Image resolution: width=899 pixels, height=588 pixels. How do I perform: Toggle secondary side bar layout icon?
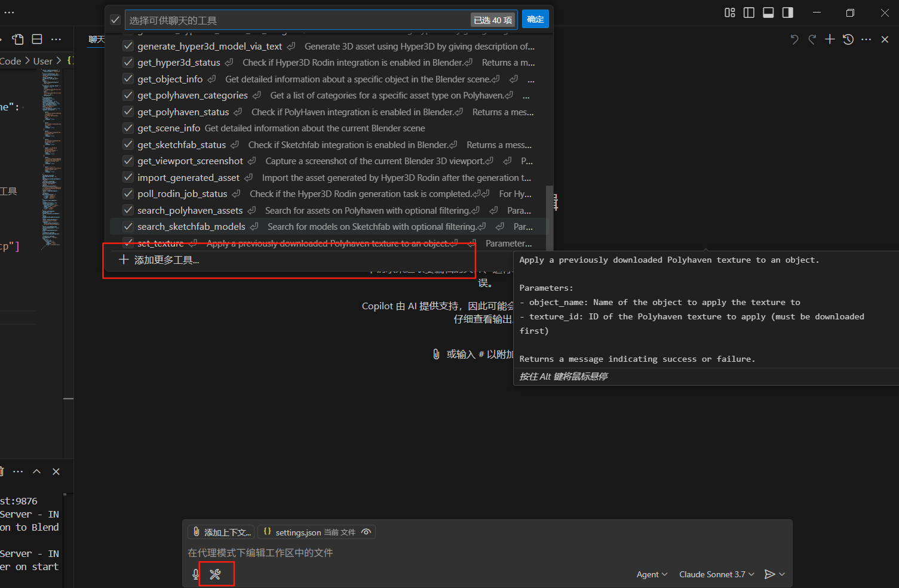tap(788, 13)
